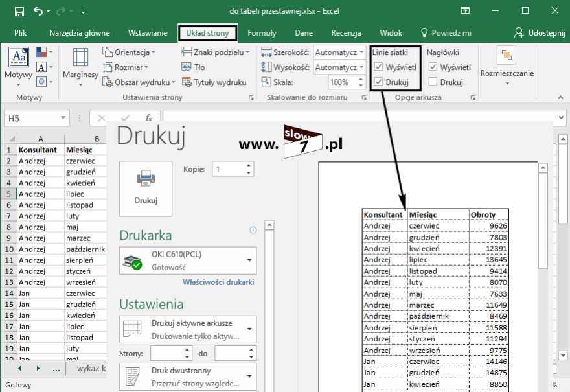Image resolution: width=570 pixels, height=392 pixels.
Task: Increase Skala scale with up arrow
Action: [x=361, y=79]
